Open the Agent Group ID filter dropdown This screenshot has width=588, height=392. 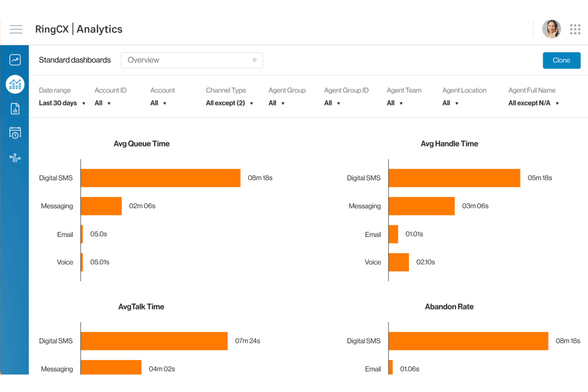coord(332,103)
